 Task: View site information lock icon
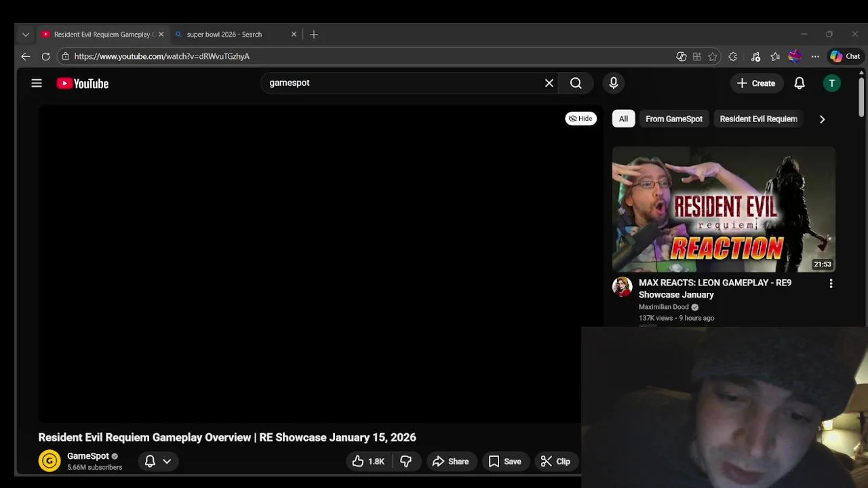[65, 57]
